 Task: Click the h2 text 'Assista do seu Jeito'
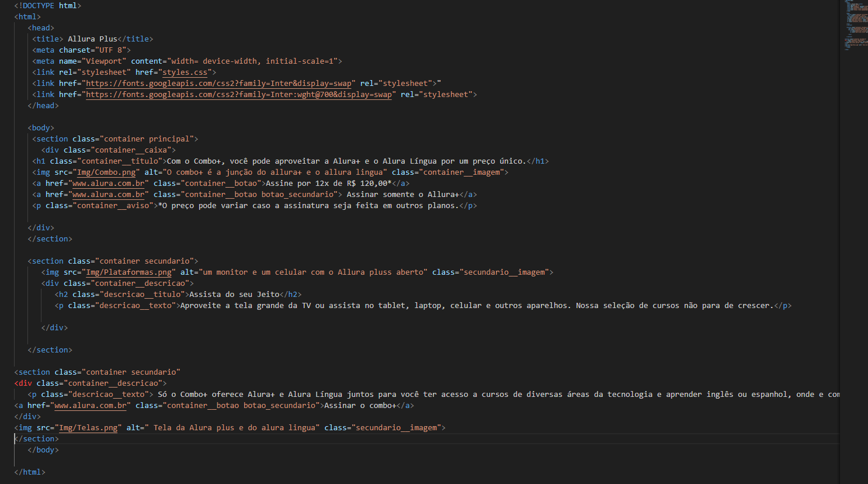(x=234, y=295)
